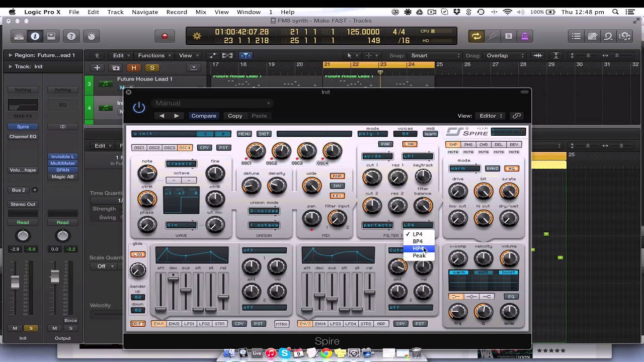Open the Manual preset dropdown

tap(212, 103)
